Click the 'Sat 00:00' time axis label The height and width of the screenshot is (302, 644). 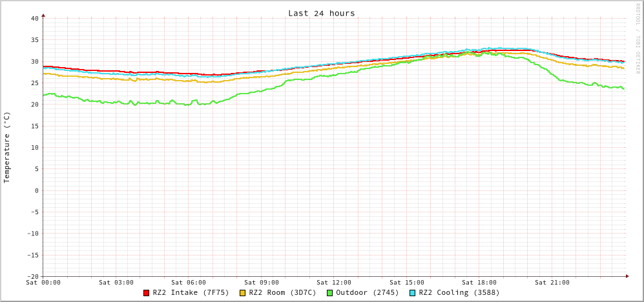(43, 282)
